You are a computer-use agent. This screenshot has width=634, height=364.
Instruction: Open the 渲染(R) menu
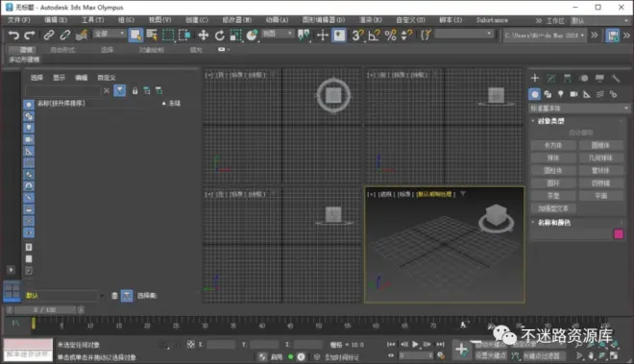[371, 20]
